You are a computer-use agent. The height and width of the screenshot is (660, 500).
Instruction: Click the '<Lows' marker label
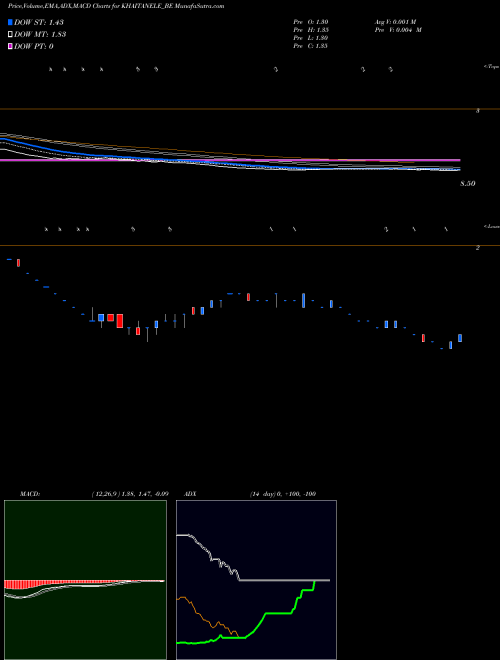(x=492, y=226)
